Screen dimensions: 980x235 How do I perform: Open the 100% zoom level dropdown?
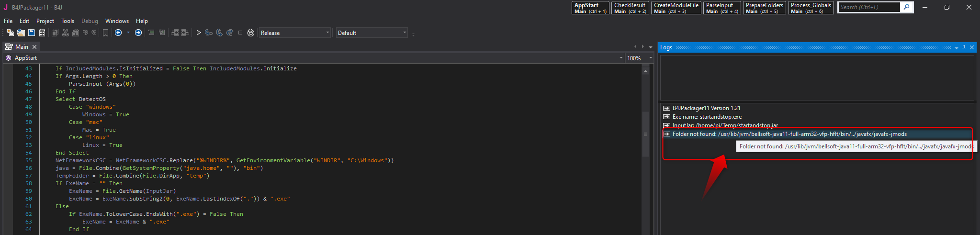click(640, 58)
